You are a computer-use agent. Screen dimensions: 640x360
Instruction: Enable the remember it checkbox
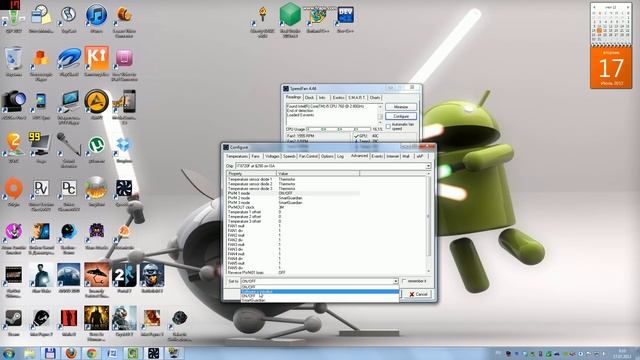tap(404, 281)
